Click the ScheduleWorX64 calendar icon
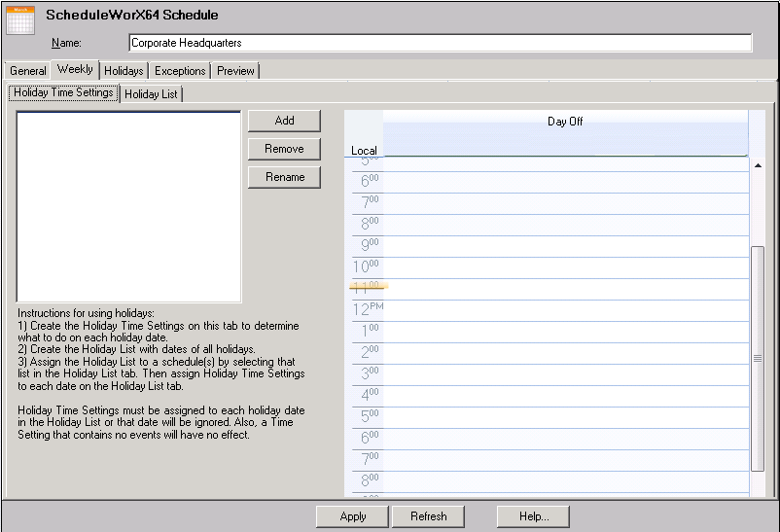Viewport: 780px width, 532px height. [x=20, y=20]
